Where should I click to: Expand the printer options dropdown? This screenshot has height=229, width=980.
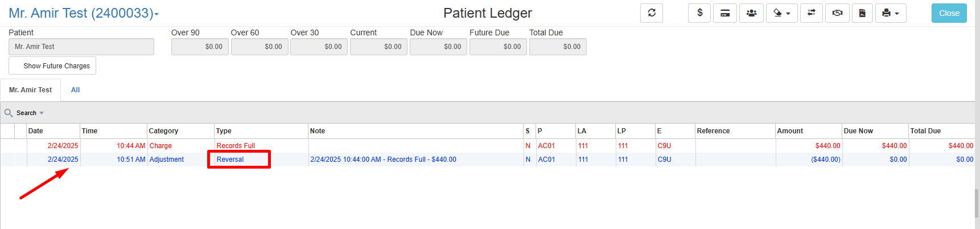(x=891, y=13)
